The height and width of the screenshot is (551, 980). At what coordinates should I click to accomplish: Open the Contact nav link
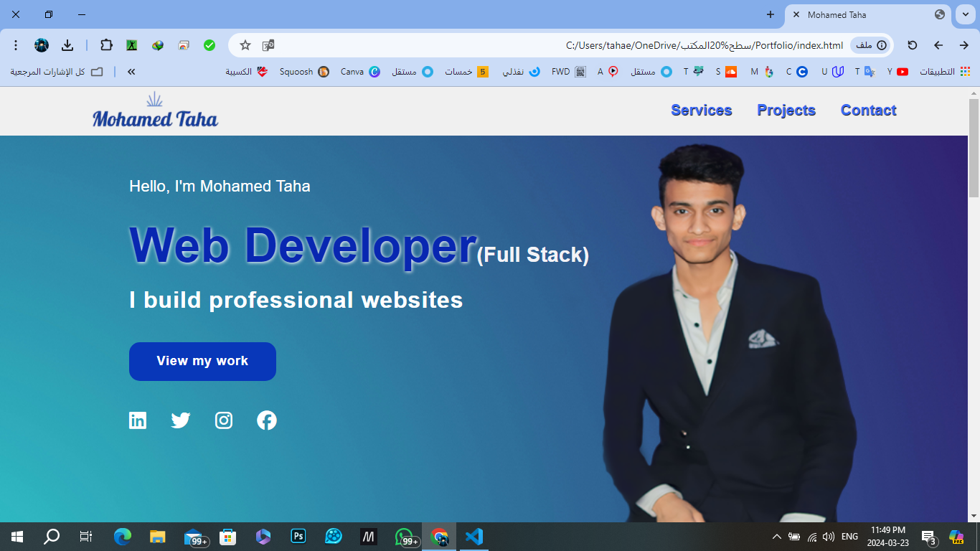click(868, 110)
